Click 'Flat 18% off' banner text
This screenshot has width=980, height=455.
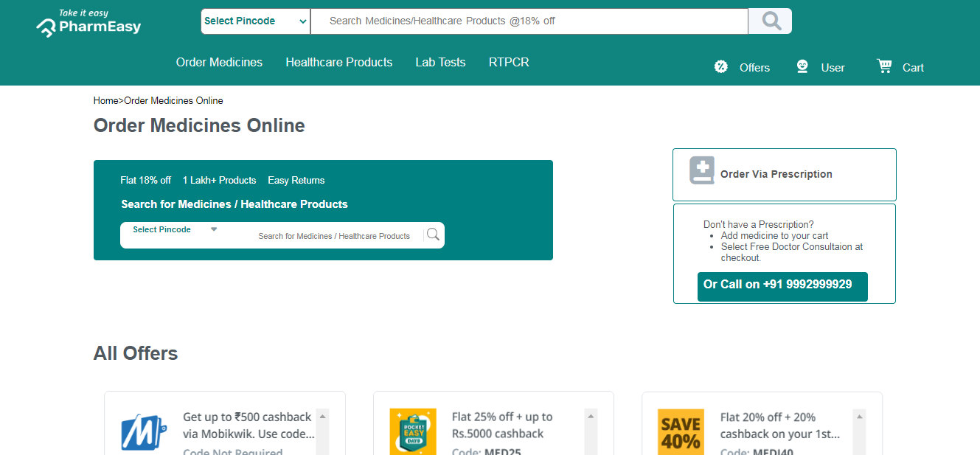point(146,181)
